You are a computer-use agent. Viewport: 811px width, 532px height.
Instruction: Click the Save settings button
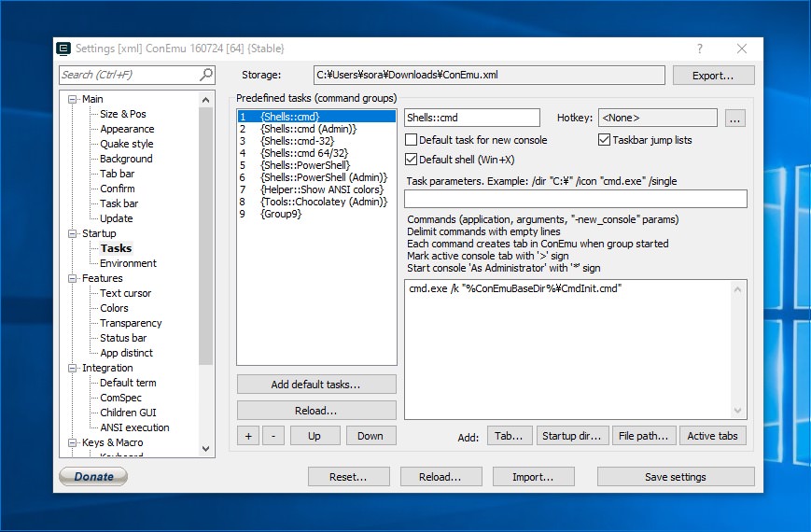675,477
